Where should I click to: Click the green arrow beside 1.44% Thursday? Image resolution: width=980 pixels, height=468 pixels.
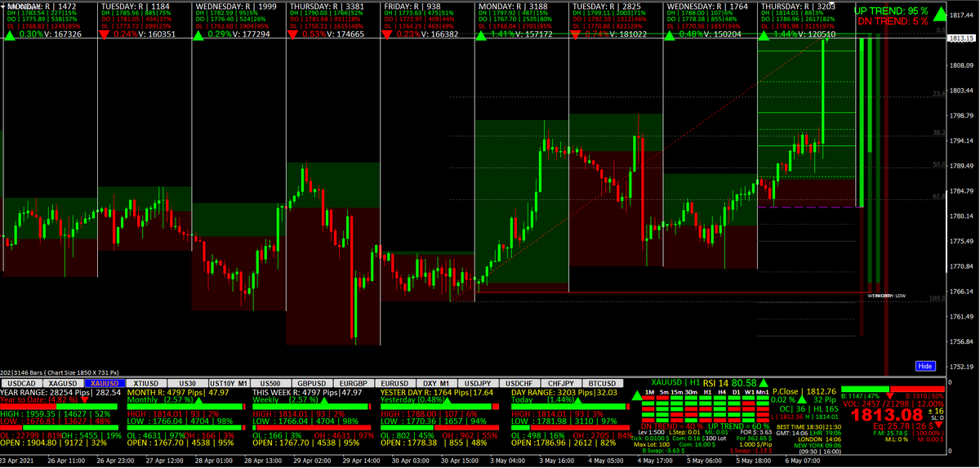(x=765, y=34)
